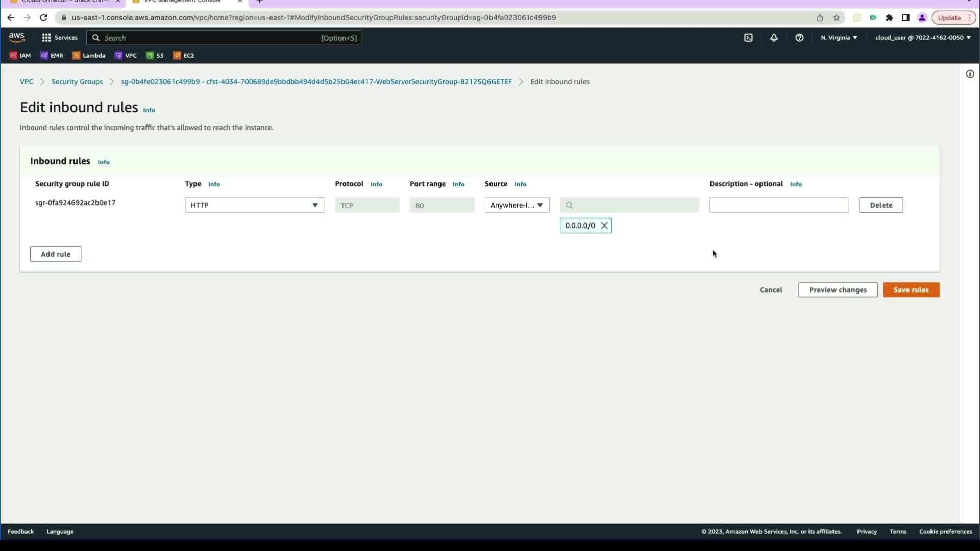Screen dimensions: 980x551
Task: Open the N. Virginia region selector
Action: pyautogui.click(x=839, y=38)
